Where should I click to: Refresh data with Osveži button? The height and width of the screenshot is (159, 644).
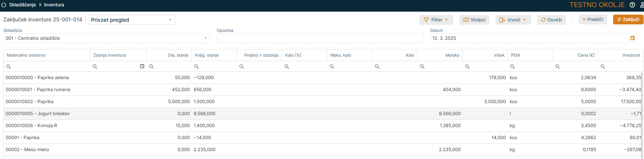click(551, 20)
